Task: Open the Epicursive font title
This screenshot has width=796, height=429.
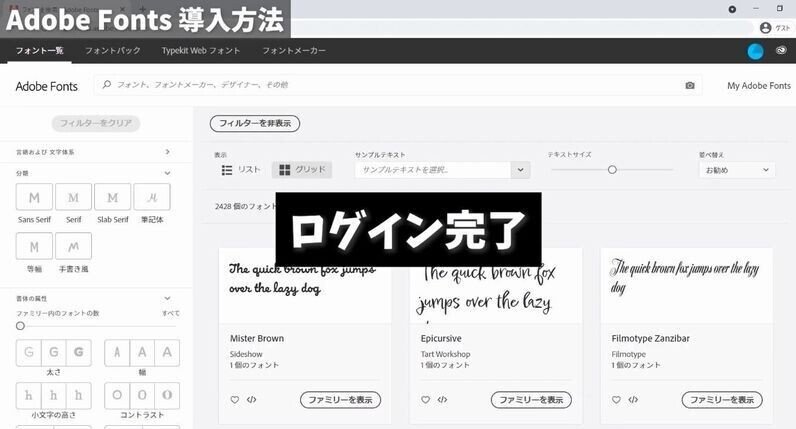Action: pos(441,338)
